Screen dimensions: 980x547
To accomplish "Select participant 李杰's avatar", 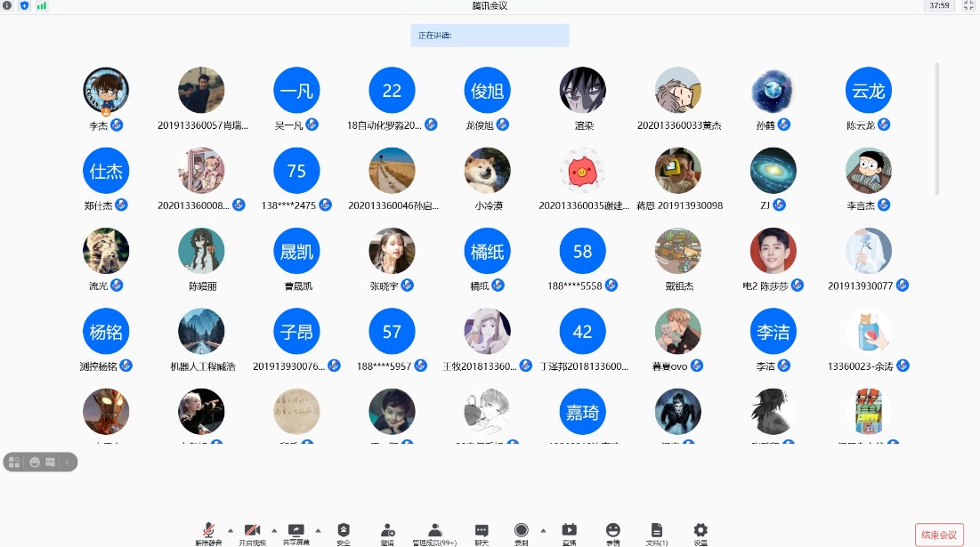I will pos(106,90).
